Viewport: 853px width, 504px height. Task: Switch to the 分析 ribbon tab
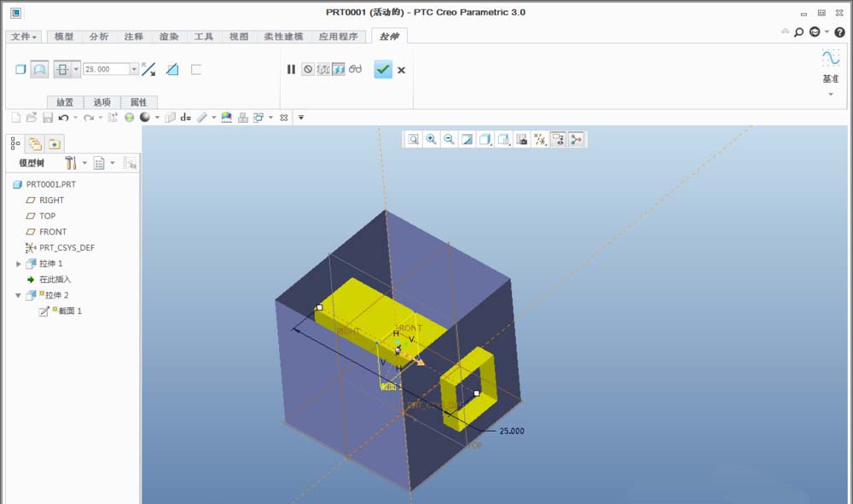click(99, 37)
